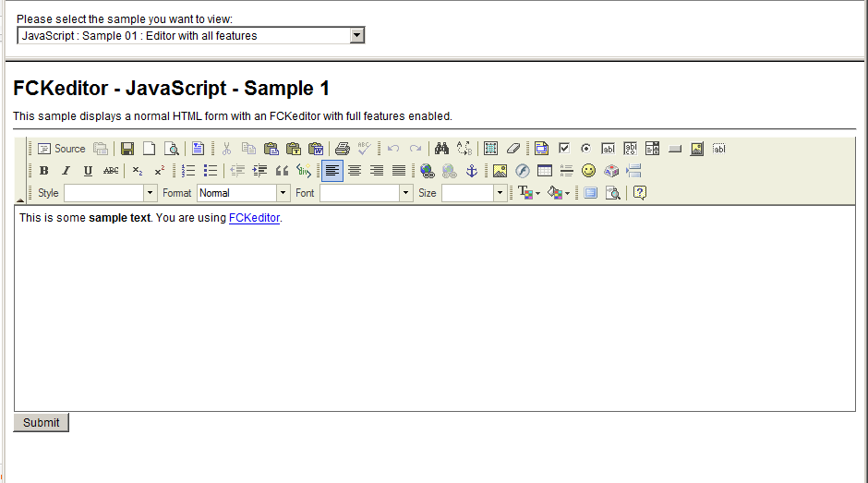
Task: Open the Background Color picker
Action: click(559, 193)
